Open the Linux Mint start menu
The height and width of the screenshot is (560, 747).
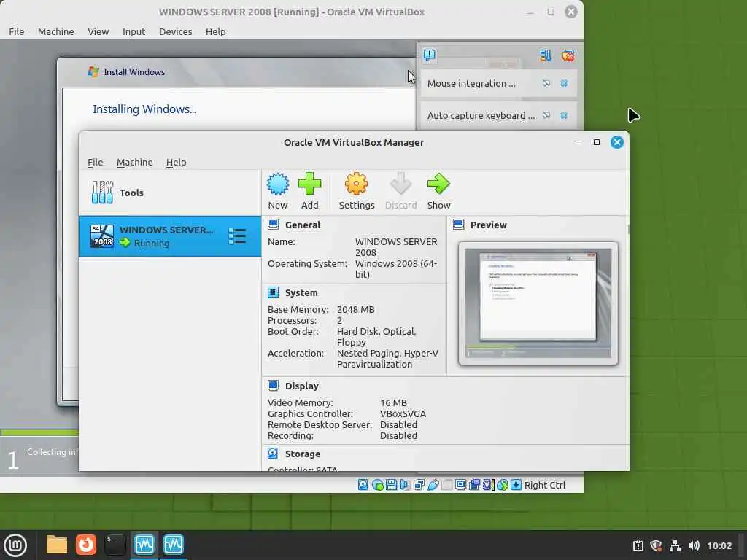tap(15, 545)
